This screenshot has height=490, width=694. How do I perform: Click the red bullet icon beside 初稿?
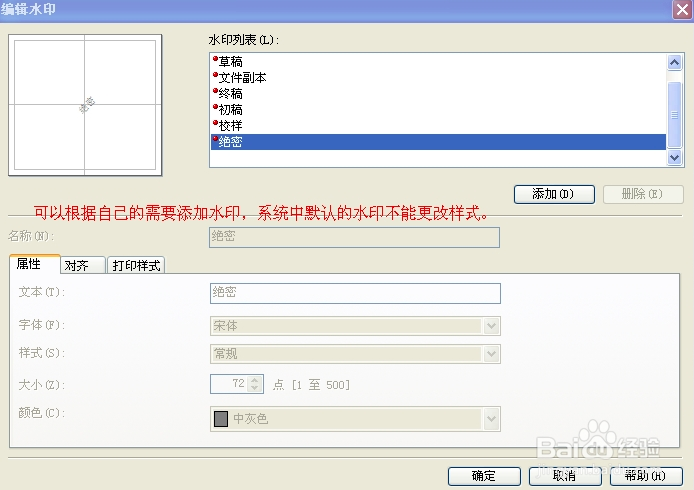click(215, 106)
